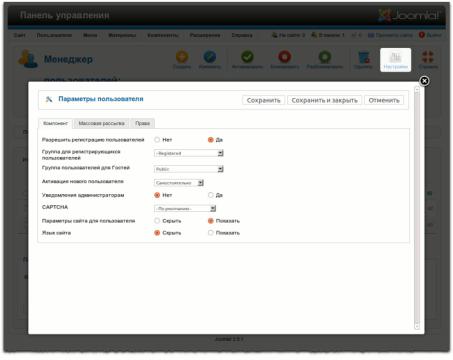The image size is (453, 360).
Task: Click the CAPTCHA label
Action: (55, 207)
